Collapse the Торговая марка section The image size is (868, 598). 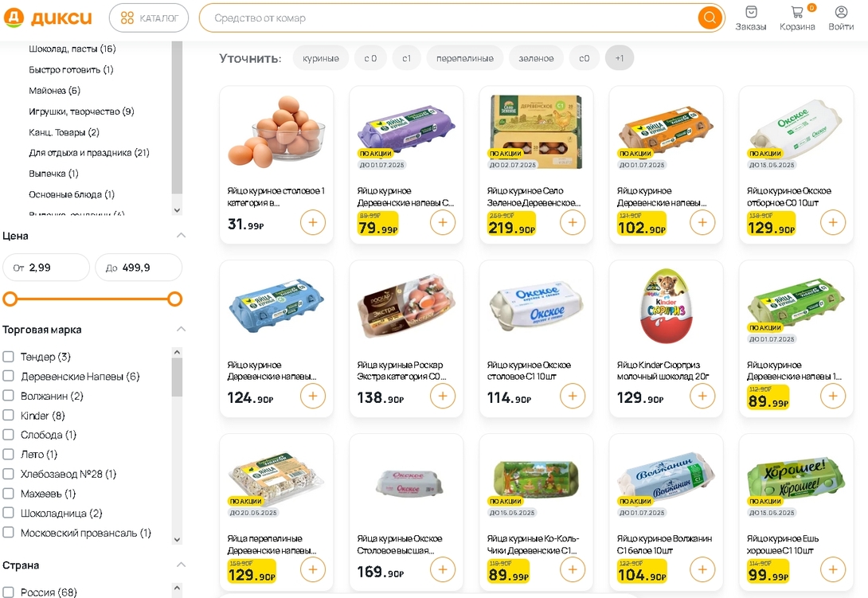(181, 329)
